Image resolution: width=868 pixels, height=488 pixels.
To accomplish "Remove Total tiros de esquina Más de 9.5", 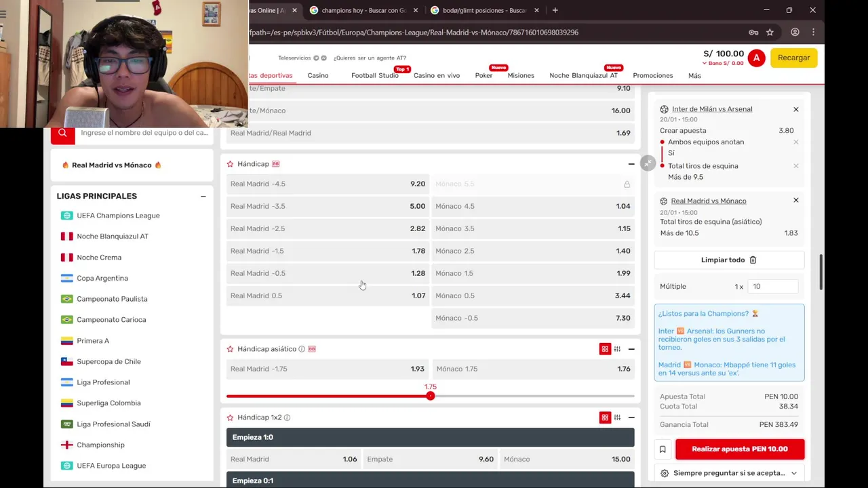I will [796, 166].
